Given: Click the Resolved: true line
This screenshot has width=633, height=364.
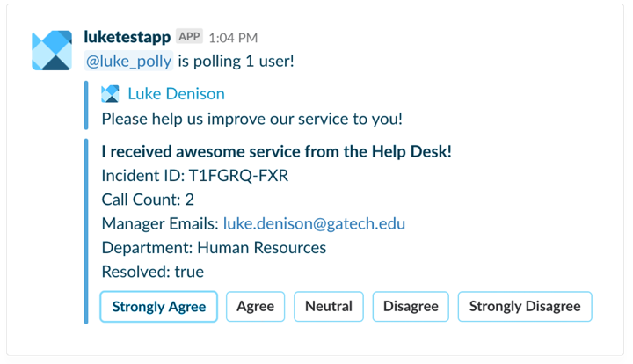Looking at the screenshot, I should (153, 272).
